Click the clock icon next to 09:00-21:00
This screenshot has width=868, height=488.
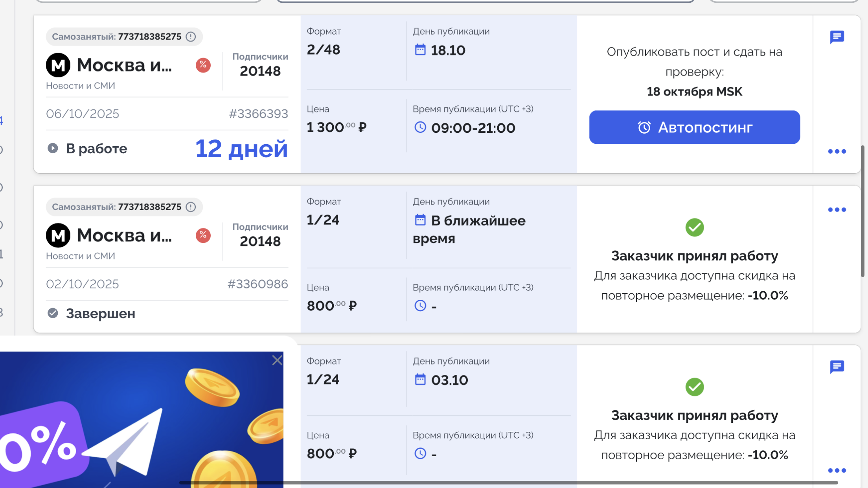pos(420,127)
